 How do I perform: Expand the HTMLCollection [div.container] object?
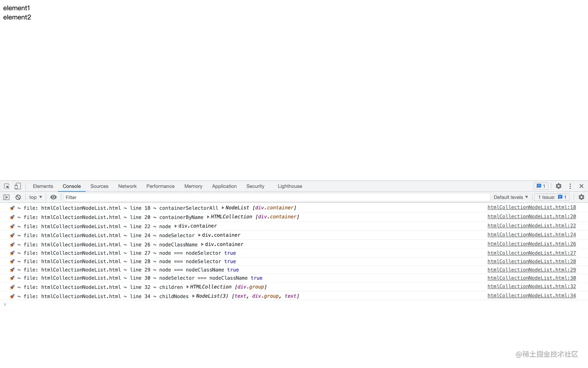pyautogui.click(x=208, y=217)
